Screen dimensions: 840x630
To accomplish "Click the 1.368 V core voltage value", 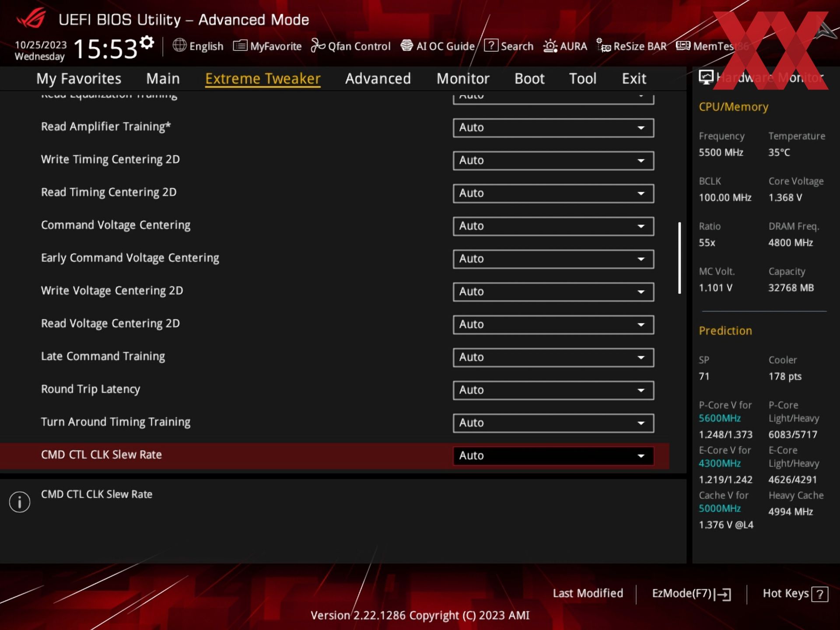I will (x=785, y=197).
